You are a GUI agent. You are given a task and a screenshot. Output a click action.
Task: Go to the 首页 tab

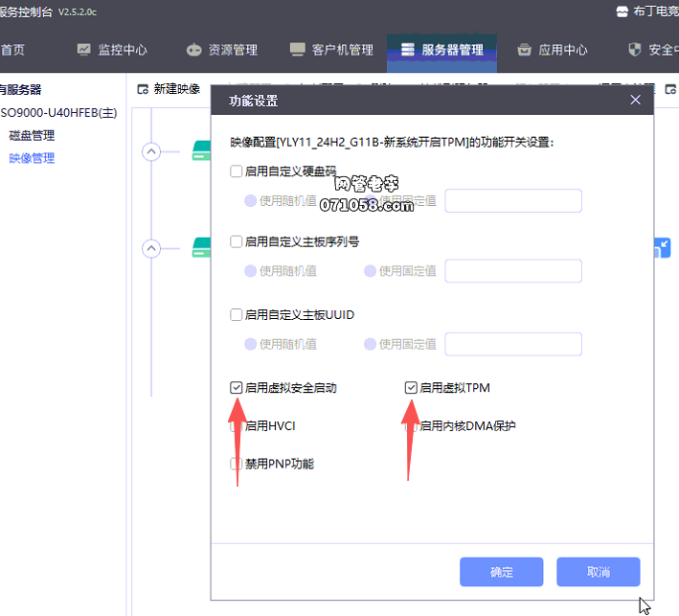[12, 50]
